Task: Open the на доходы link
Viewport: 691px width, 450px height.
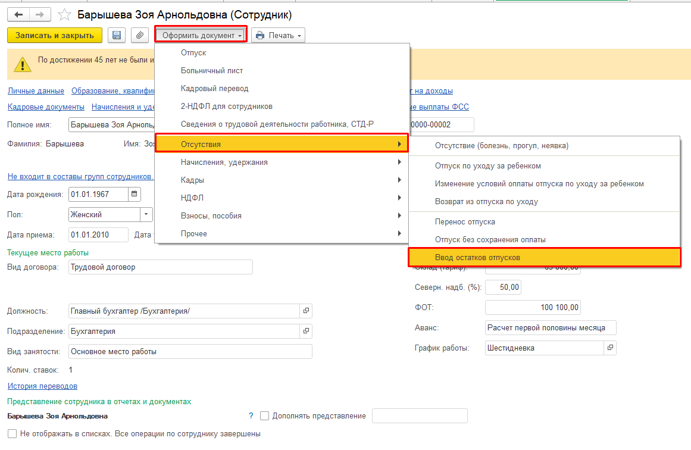Action: 431,91
